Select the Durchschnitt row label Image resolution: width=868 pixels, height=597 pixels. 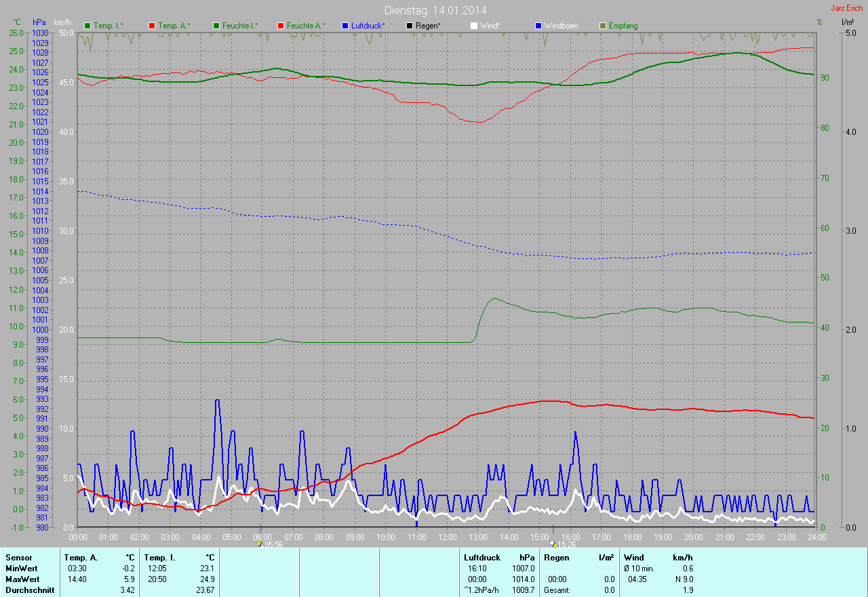[x=30, y=590]
